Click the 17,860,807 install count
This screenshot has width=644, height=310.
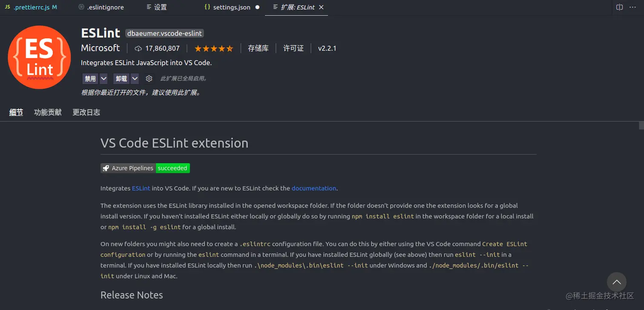tap(162, 49)
